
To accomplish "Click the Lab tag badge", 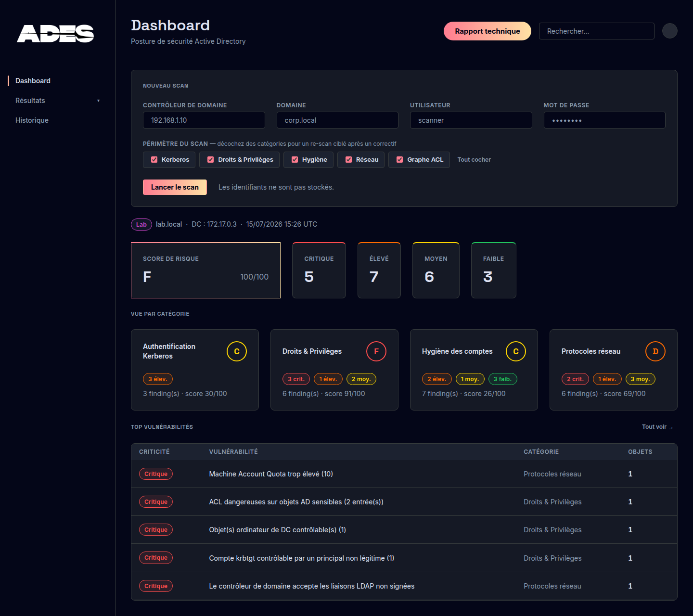I will pos(141,224).
